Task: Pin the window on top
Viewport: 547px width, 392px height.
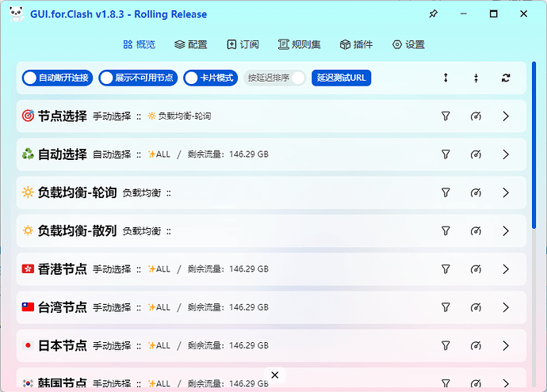Action: pos(434,14)
